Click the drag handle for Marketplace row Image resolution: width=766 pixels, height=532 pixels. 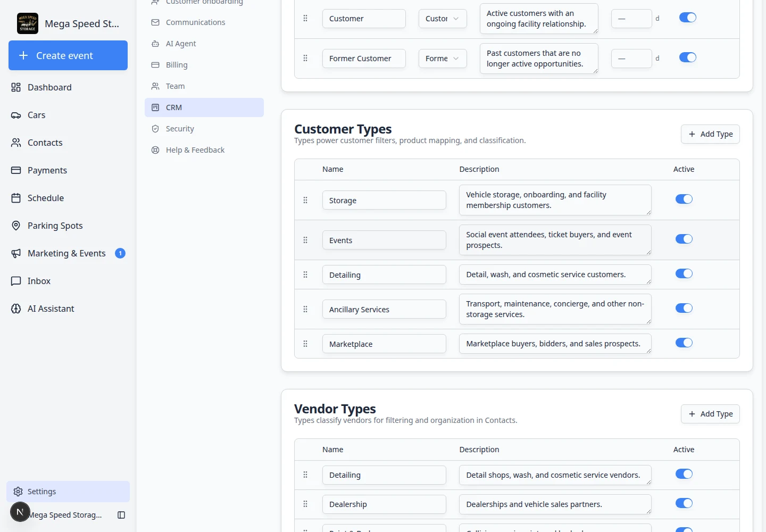pyautogui.click(x=305, y=344)
